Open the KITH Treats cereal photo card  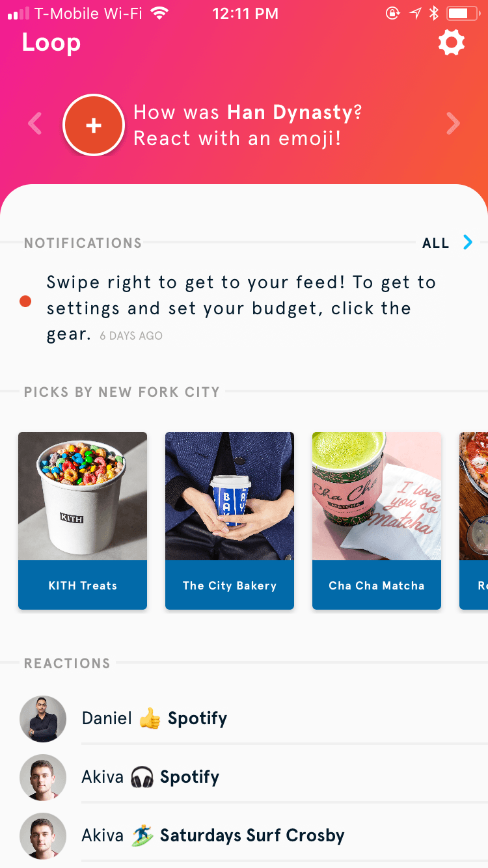tap(83, 496)
